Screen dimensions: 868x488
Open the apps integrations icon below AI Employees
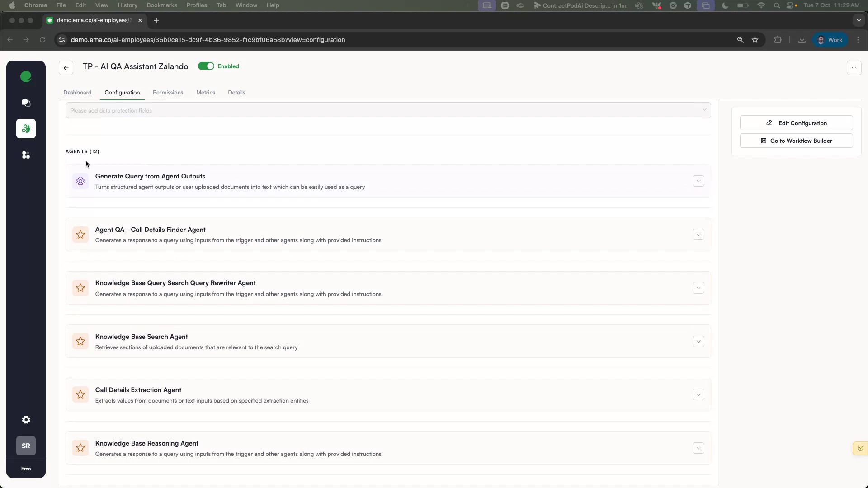click(x=26, y=155)
